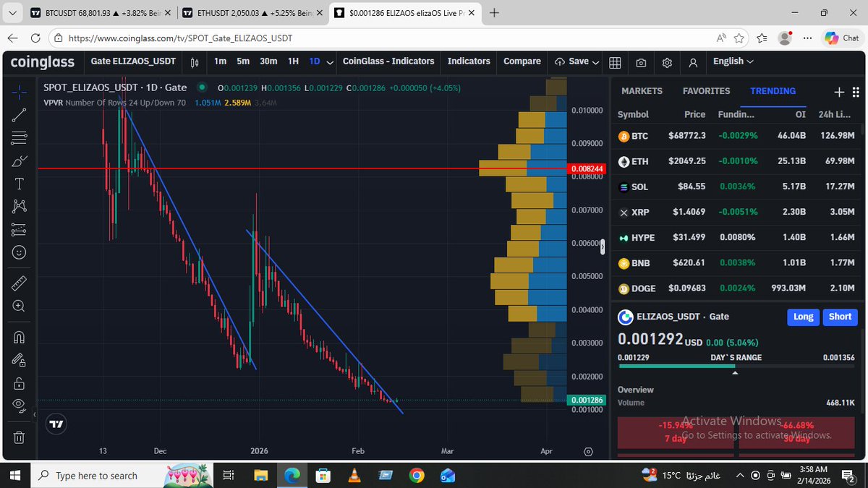The height and width of the screenshot is (488, 868).
Task: Click the Compare button
Action: tap(522, 61)
